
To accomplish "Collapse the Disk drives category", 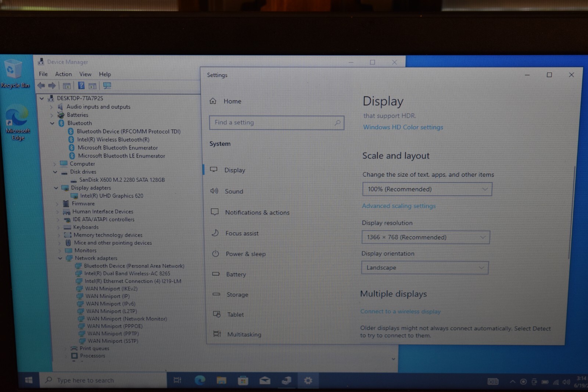I will pos(55,172).
